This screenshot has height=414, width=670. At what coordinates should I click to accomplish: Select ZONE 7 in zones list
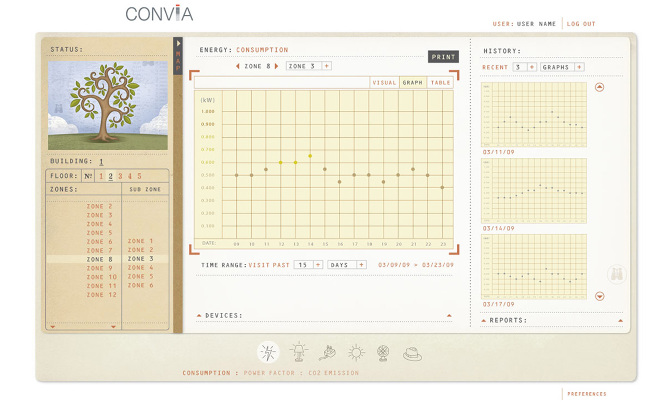click(x=99, y=250)
